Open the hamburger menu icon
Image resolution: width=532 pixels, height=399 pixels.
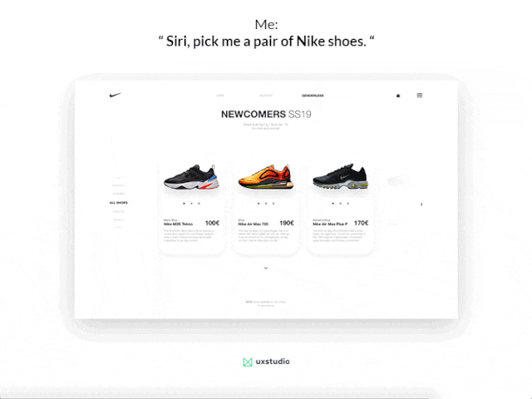click(x=420, y=96)
